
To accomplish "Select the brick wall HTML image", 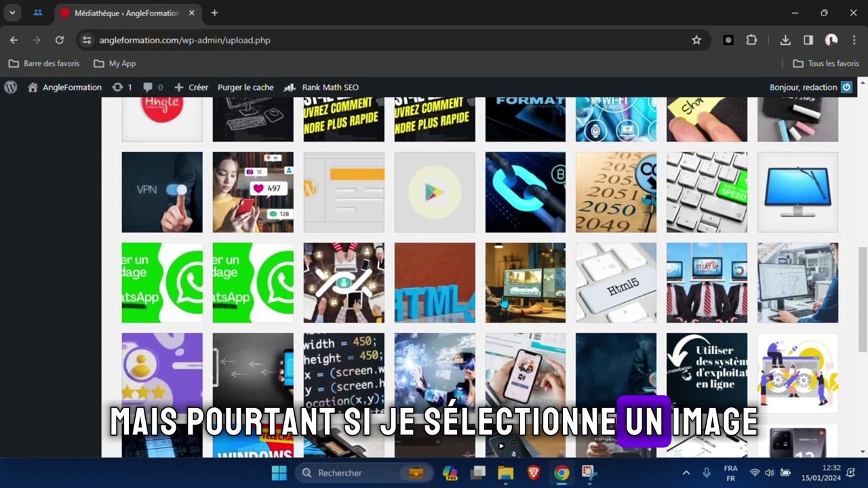I will click(435, 283).
